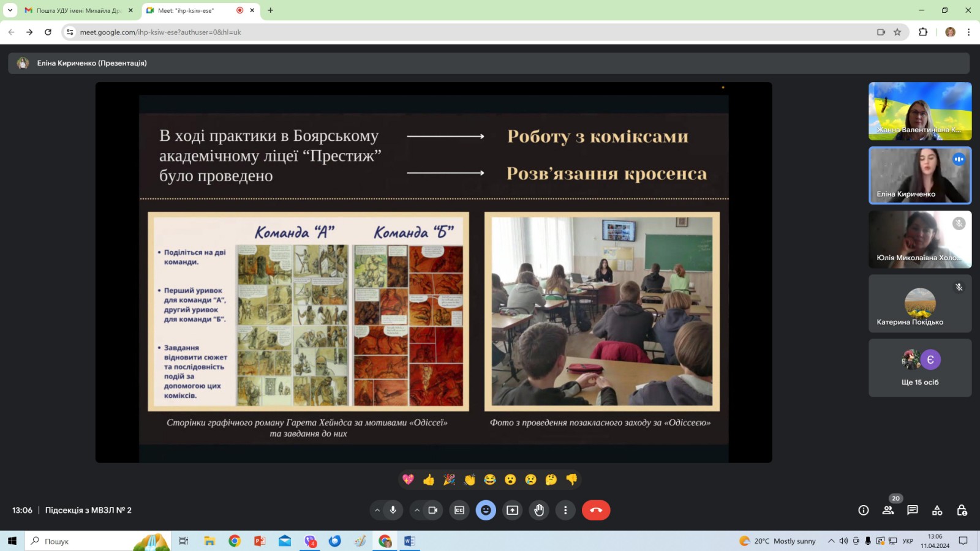Open clock showing 13:06 11.04.2024

[x=935, y=541]
